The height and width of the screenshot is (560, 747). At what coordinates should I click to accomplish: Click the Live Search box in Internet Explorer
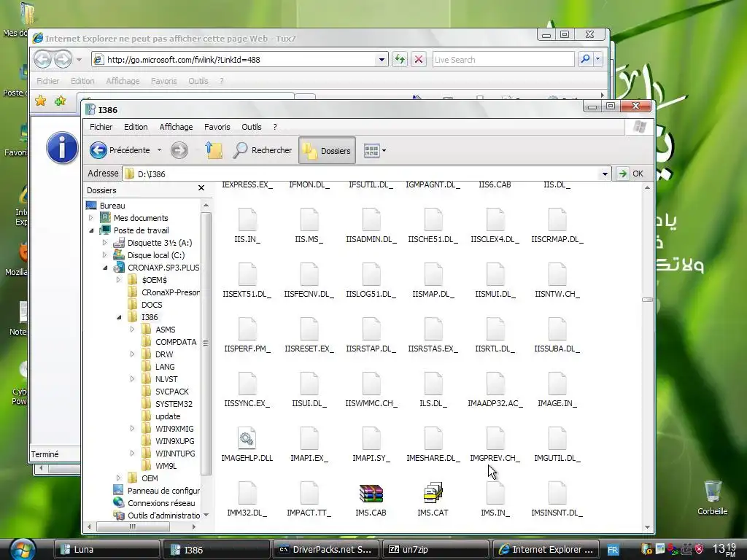[x=503, y=60]
